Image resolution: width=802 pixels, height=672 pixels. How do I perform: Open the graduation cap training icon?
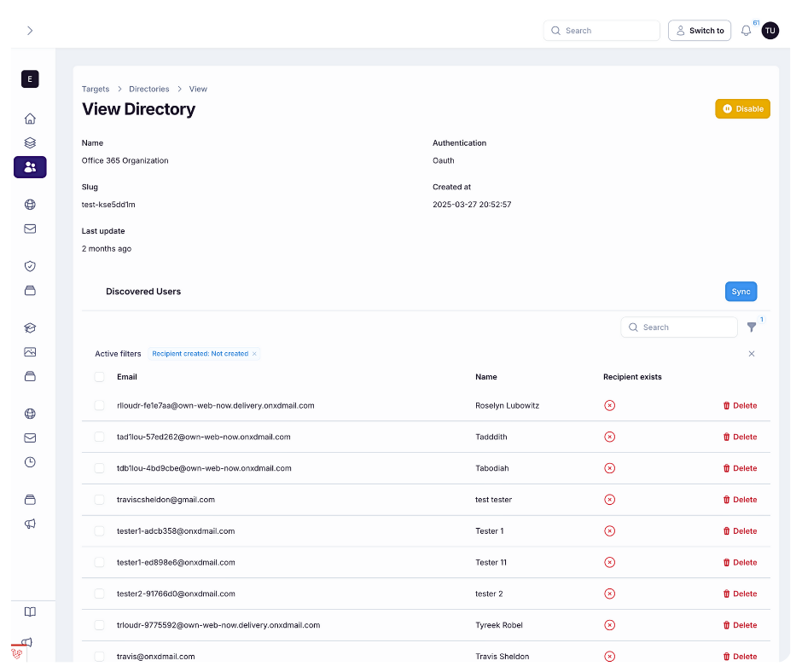(x=30, y=327)
